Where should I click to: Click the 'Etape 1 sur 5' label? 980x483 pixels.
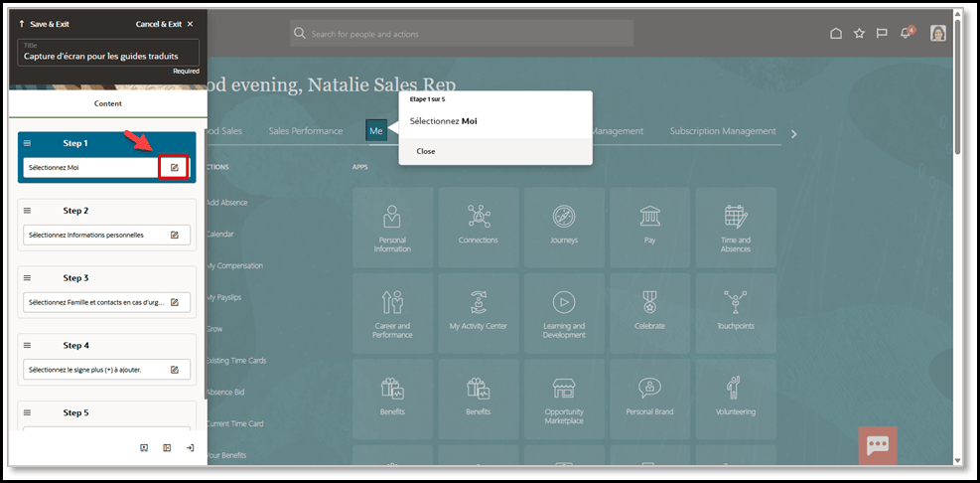[428, 98]
